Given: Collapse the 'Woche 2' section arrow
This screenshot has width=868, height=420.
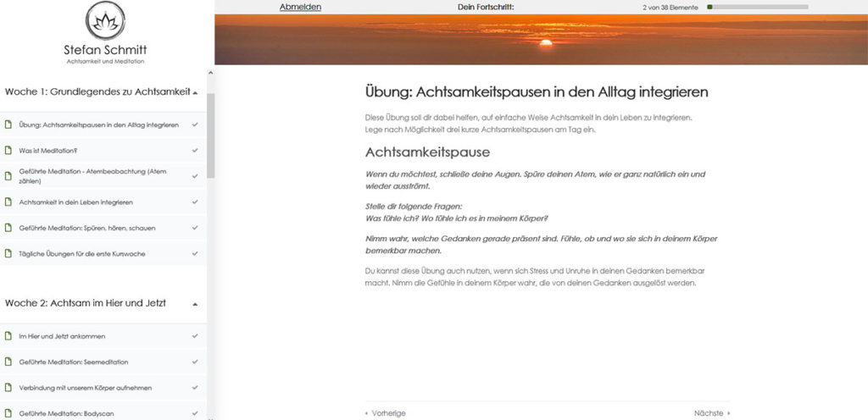Looking at the screenshot, I should [196, 305].
